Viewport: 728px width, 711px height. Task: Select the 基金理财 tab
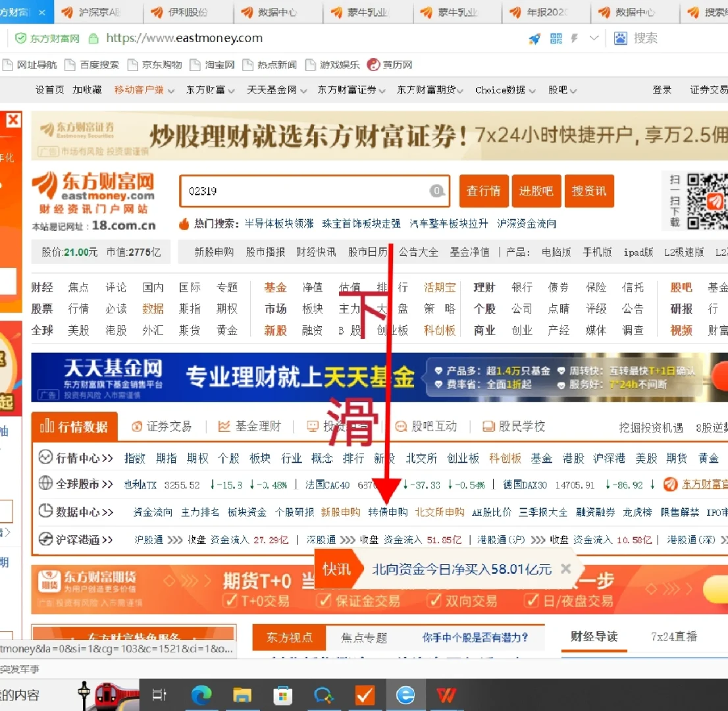[249, 427]
